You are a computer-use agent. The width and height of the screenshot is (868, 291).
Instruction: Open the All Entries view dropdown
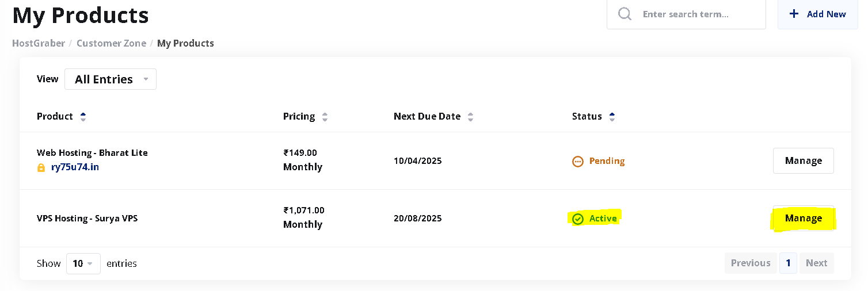(x=111, y=79)
